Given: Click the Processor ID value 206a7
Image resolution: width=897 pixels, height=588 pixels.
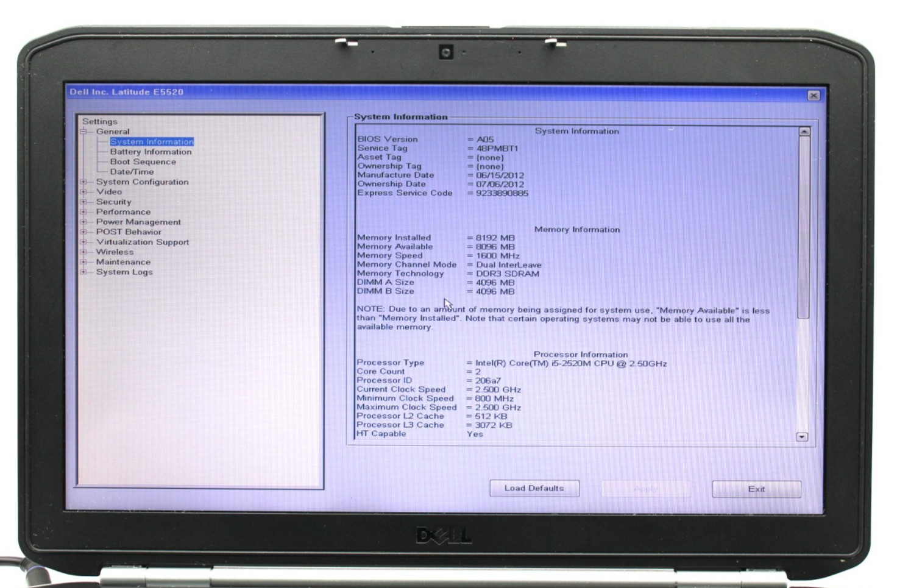Looking at the screenshot, I should (x=488, y=381).
